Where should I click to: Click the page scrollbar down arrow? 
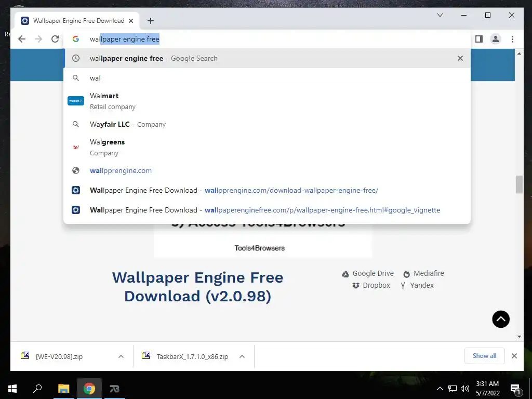pos(519,337)
